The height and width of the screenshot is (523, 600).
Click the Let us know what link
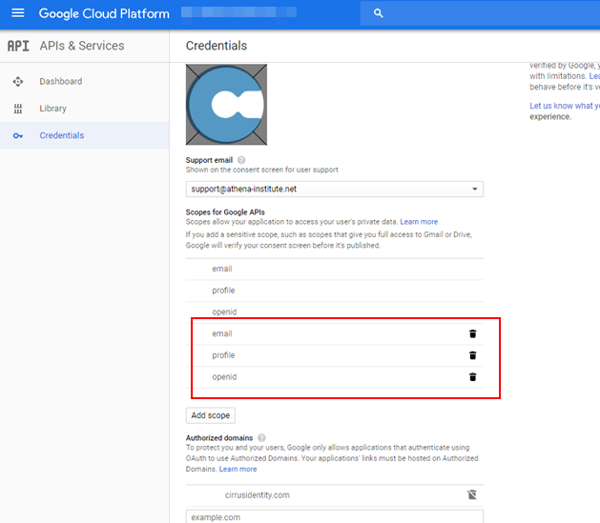pos(564,106)
